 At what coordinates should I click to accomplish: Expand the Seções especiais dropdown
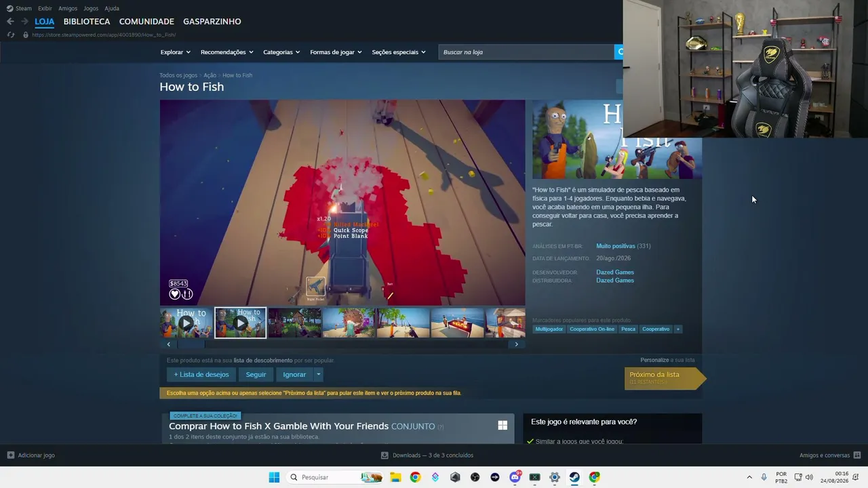(x=399, y=52)
